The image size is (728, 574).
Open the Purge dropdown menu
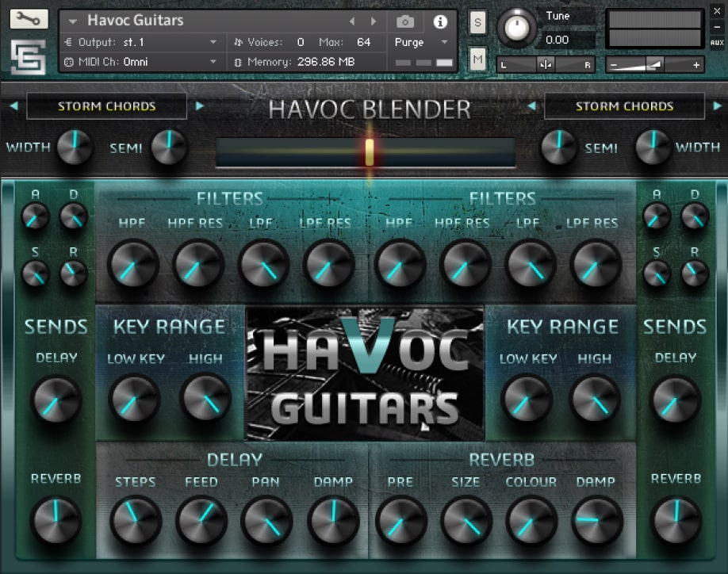tap(422, 42)
